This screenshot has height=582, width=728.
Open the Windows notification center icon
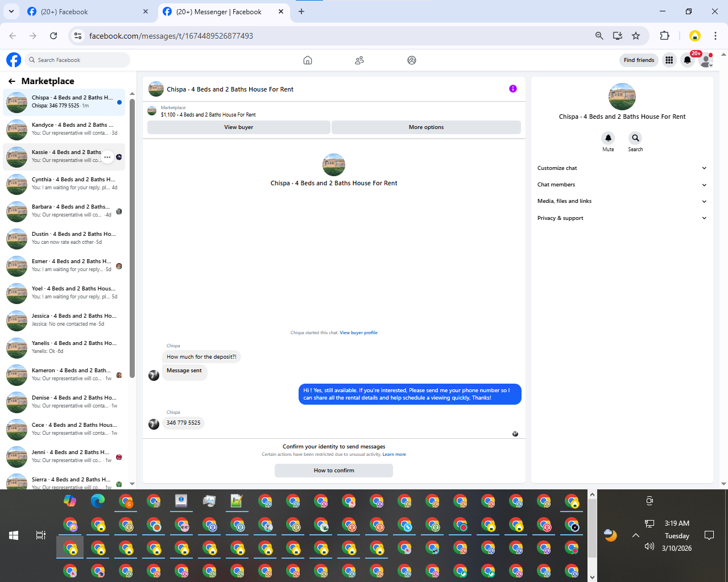tap(709, 535)
